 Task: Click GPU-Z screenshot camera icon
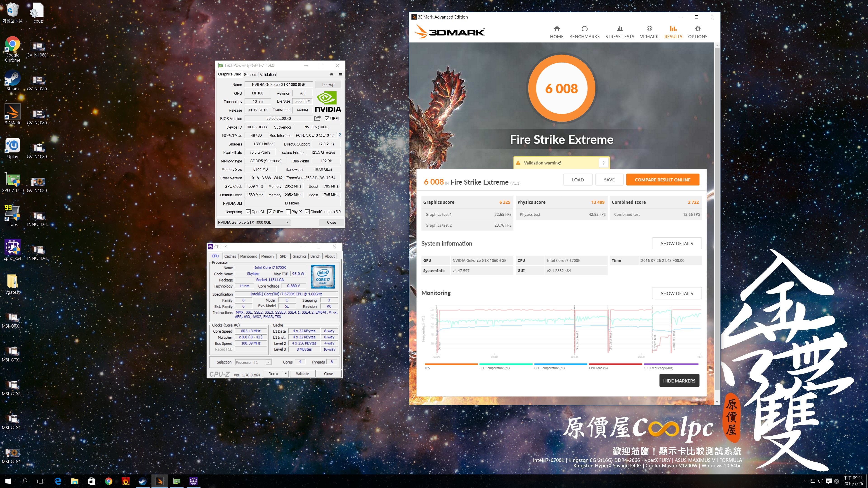pyautogui.click(x=331, y=74)
